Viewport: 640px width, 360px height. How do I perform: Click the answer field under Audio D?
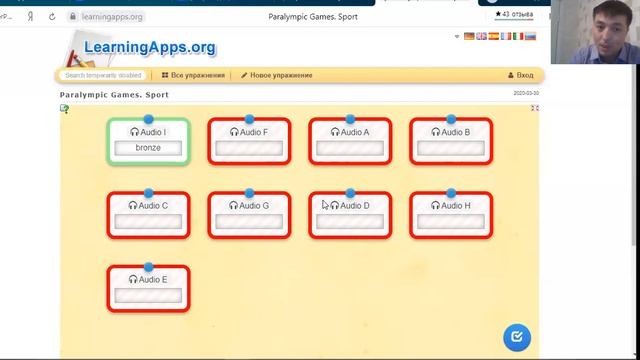[350, 222]
